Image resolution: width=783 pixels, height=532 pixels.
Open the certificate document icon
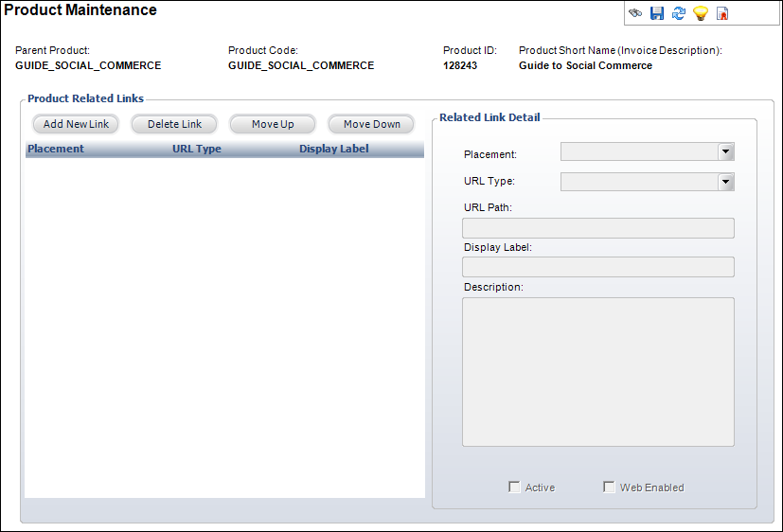(x=722, y=13)
